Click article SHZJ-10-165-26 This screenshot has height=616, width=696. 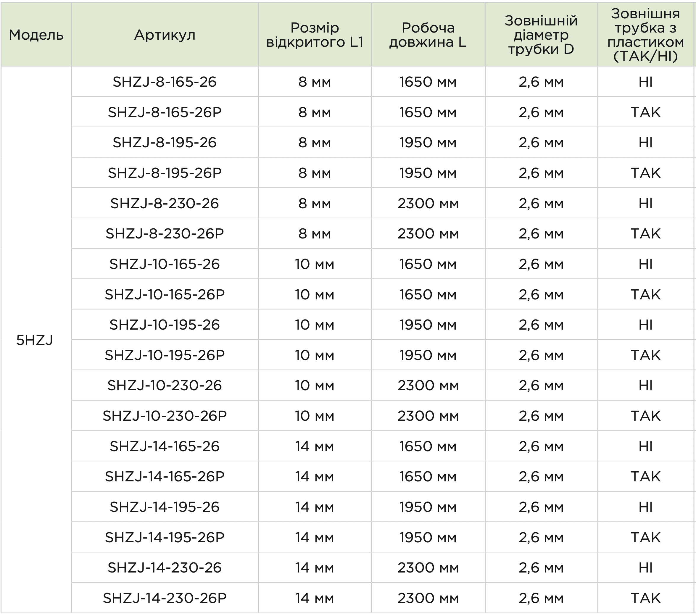(x=165, y=264)
